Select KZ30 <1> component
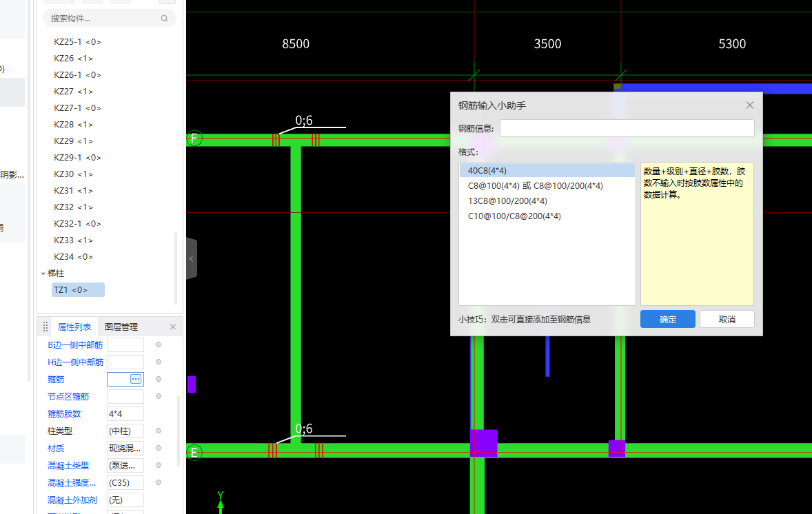Image resolution: width=812 pixels, height=514 pixels. 73,174
